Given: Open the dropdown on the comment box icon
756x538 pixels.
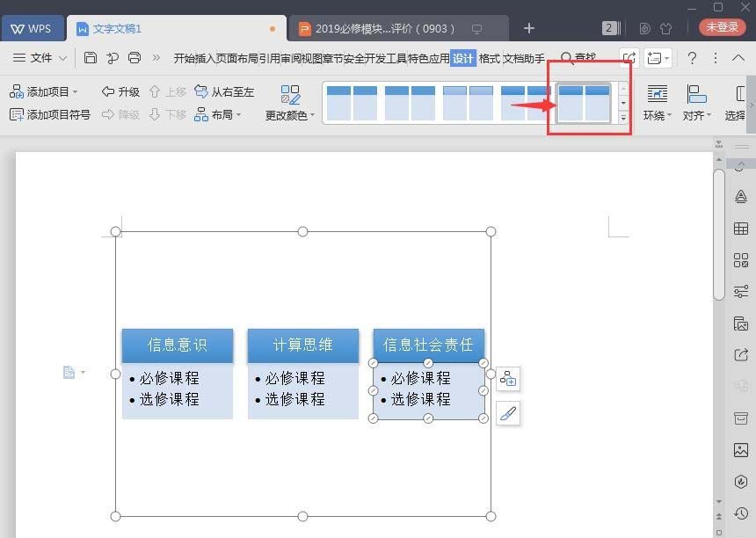Looking at the screenshot, I should point(667,58).
